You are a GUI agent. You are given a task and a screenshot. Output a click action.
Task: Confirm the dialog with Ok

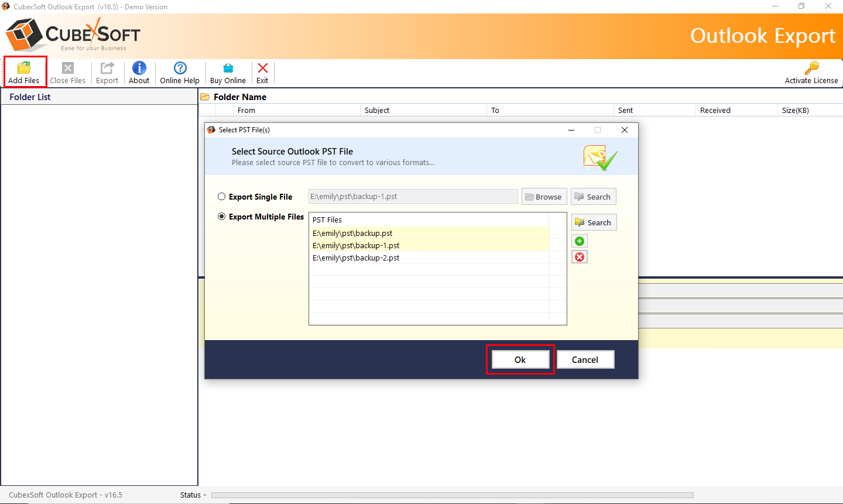tap(520, 359)
